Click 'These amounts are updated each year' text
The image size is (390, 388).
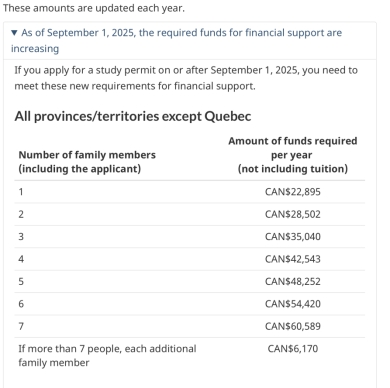point(94,8)
